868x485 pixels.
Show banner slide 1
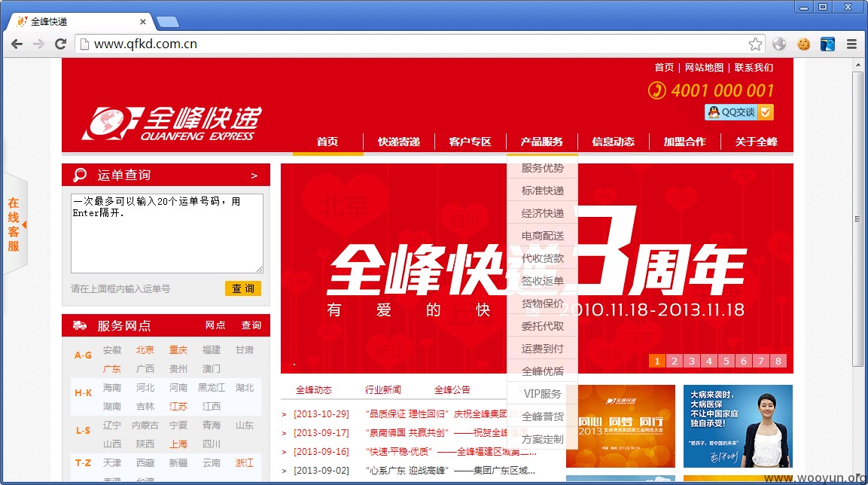(657, 361)
